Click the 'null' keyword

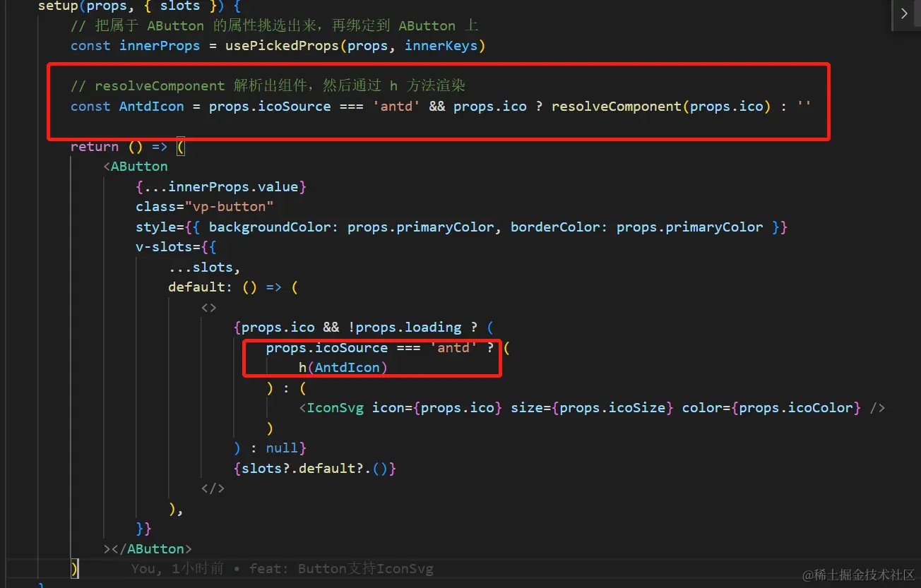point(282,448)
